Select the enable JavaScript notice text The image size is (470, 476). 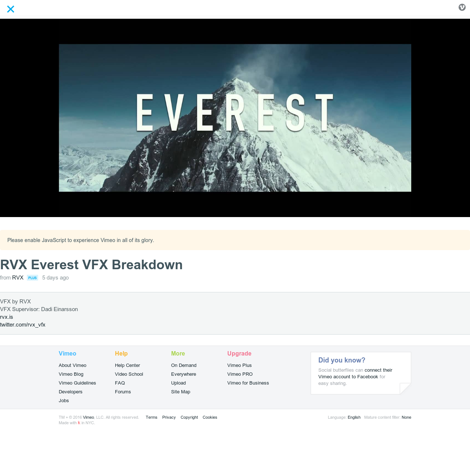click(81, 240)
